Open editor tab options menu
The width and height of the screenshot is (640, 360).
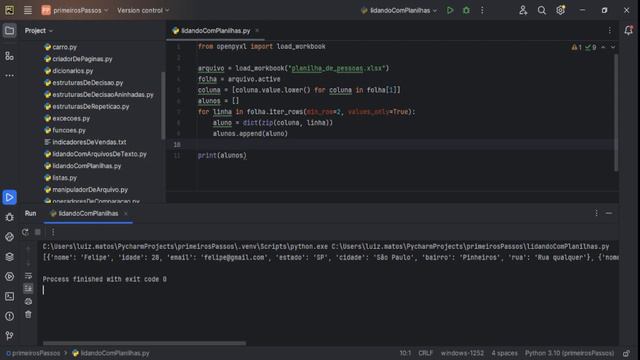610,31
